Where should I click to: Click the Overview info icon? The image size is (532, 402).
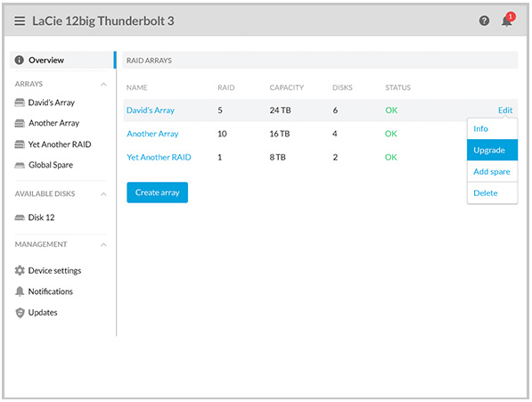20,60
